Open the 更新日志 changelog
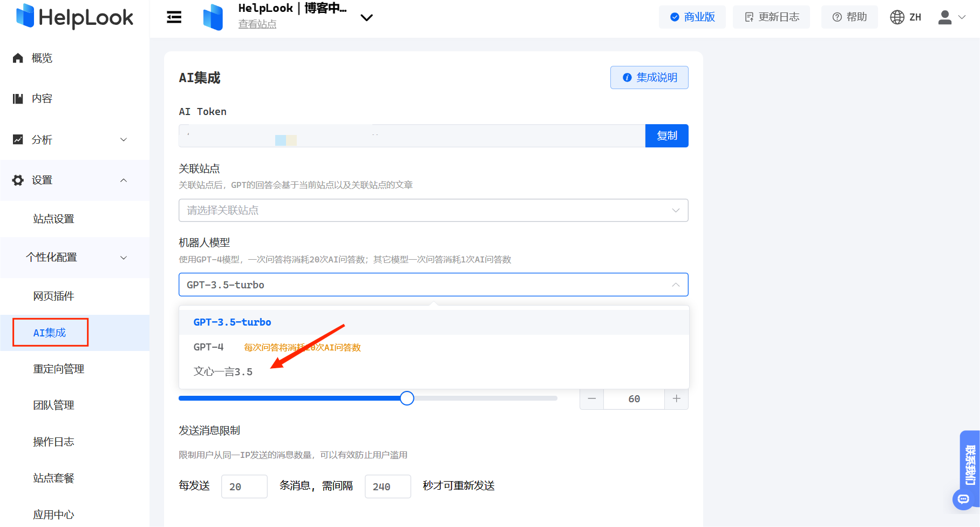Viewport: 980px width, 527px height. [x=771, y=17]
